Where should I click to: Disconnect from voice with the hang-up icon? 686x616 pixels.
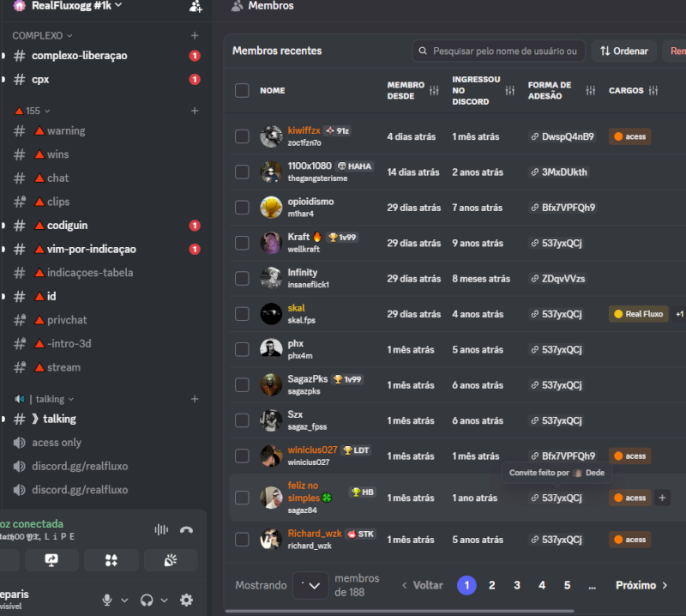tap(186, 530)
